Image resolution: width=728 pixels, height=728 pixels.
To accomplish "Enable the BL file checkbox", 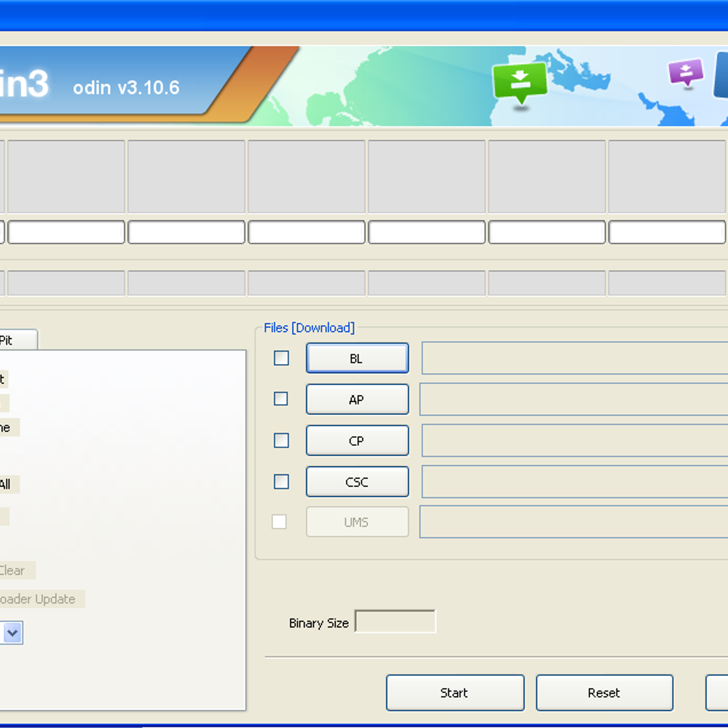I will (281, 358).
